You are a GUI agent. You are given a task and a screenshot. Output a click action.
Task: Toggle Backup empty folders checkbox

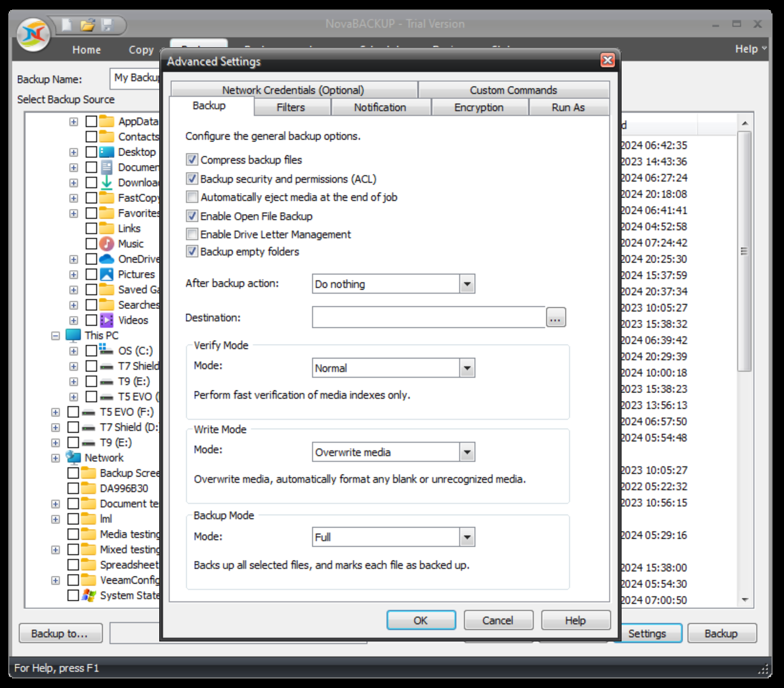tap(192, 251)
